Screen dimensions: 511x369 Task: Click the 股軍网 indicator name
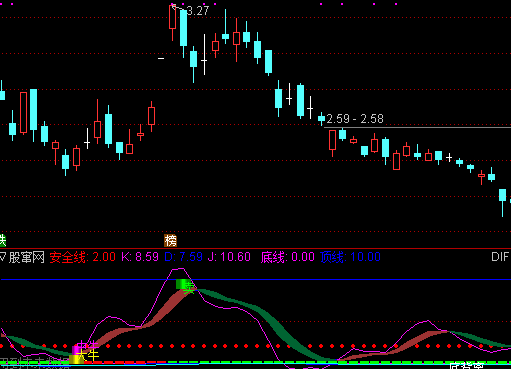point(27,257)
